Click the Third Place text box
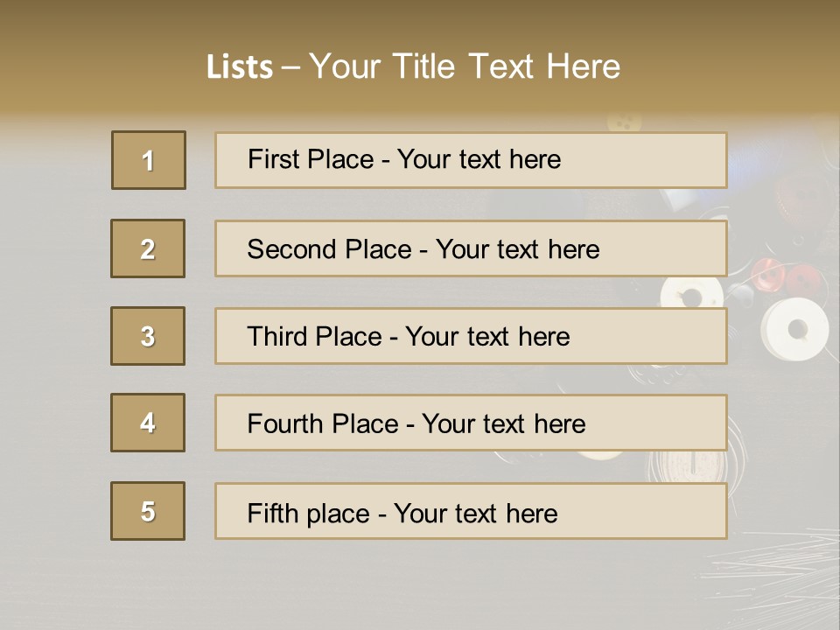 (x=471, y=336)
